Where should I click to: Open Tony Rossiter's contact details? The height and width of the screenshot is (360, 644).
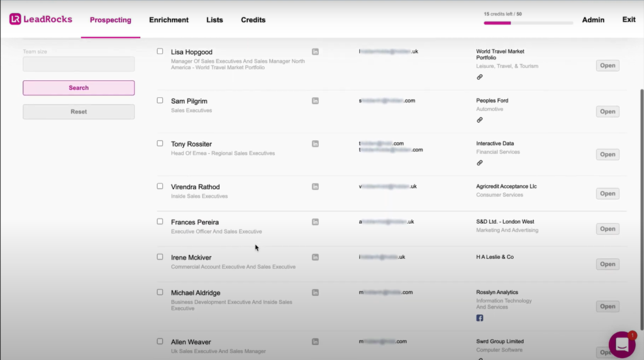[x=608, y=155]
